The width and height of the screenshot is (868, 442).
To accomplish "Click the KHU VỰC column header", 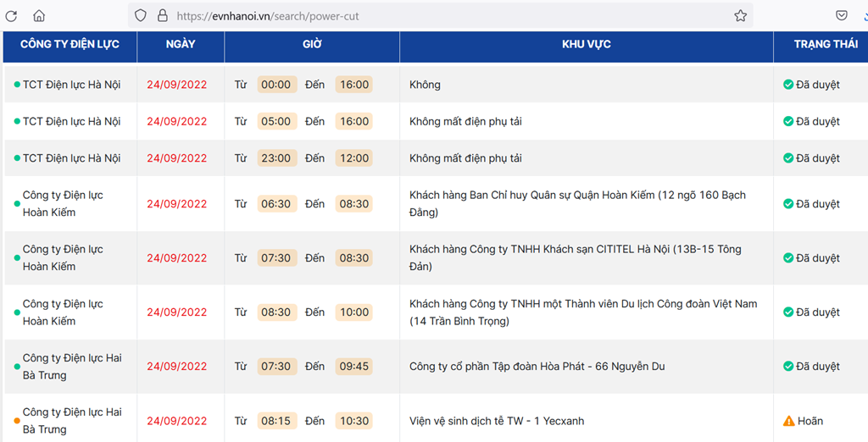I will (x=587, y=44).
